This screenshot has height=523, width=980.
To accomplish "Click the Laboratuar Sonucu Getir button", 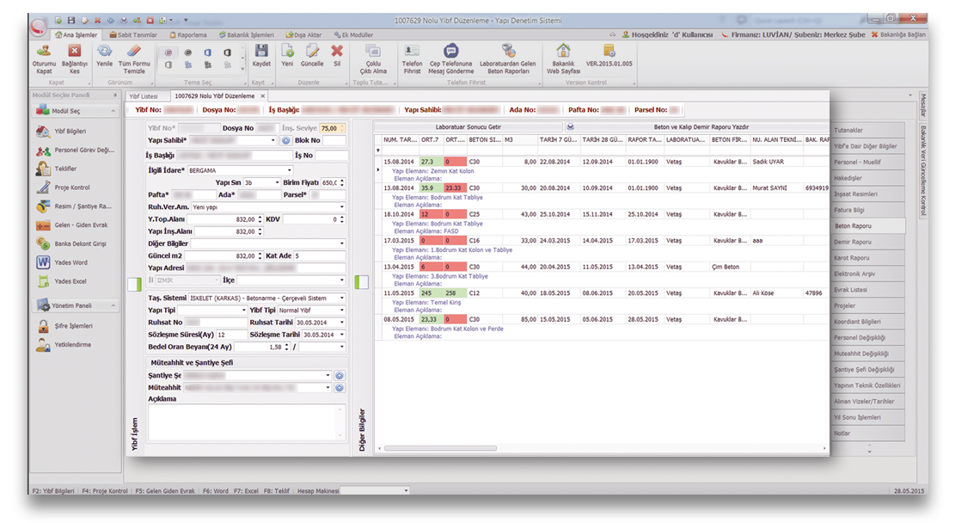I will 468,126.
